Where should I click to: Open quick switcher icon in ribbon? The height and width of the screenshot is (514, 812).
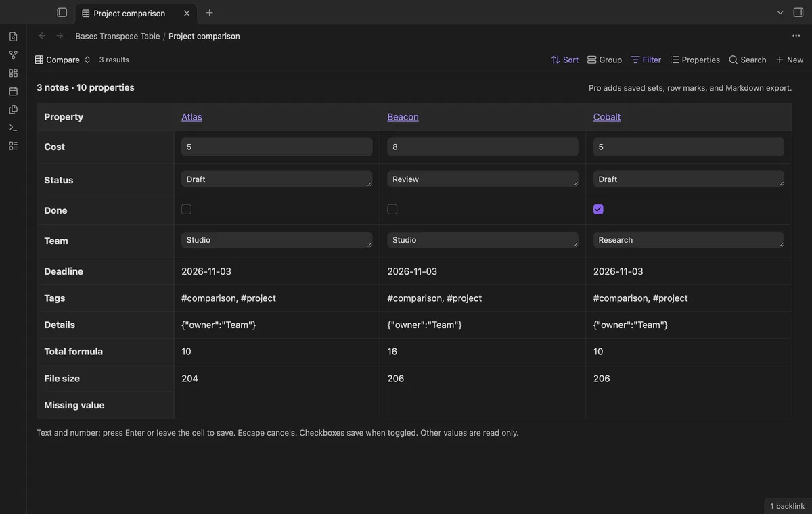point(13,37)
